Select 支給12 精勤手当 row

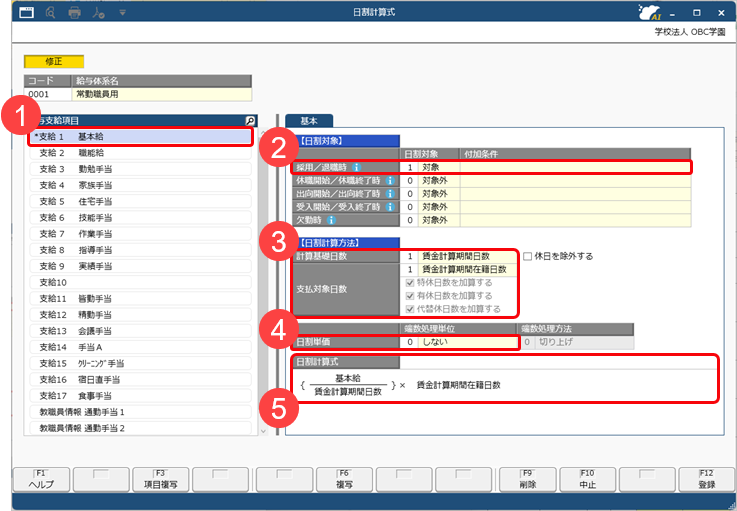(x=141, y=315)
